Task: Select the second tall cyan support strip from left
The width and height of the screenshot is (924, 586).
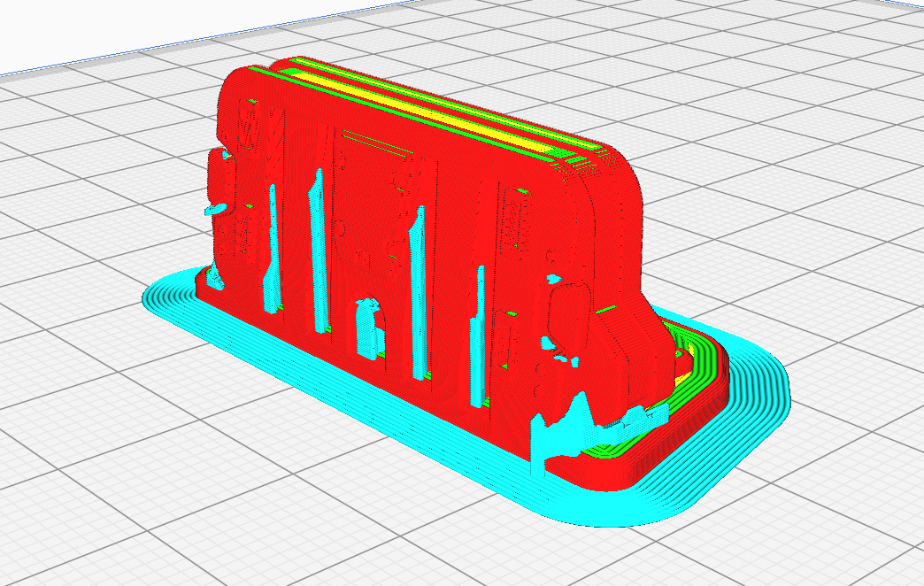Action: [317, 251]
